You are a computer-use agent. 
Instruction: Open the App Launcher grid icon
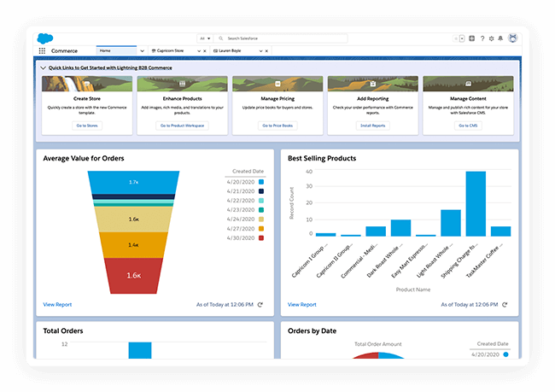click(42, 51)
